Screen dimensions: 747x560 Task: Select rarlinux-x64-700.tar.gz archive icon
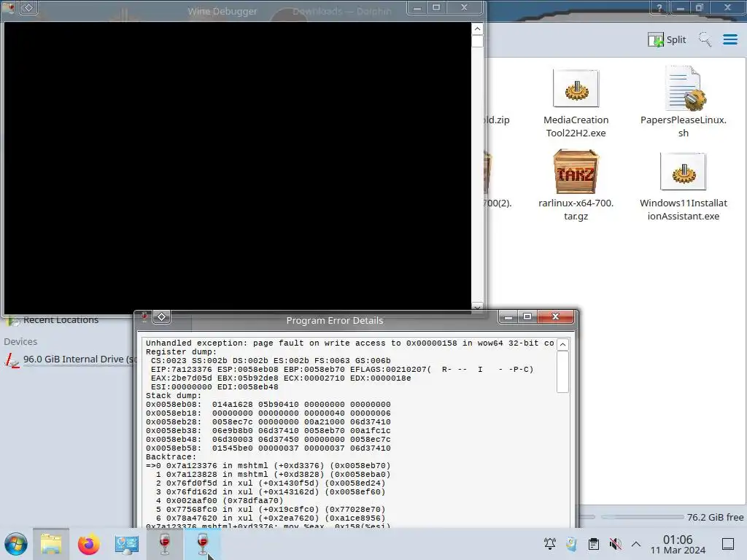[576, 171]
